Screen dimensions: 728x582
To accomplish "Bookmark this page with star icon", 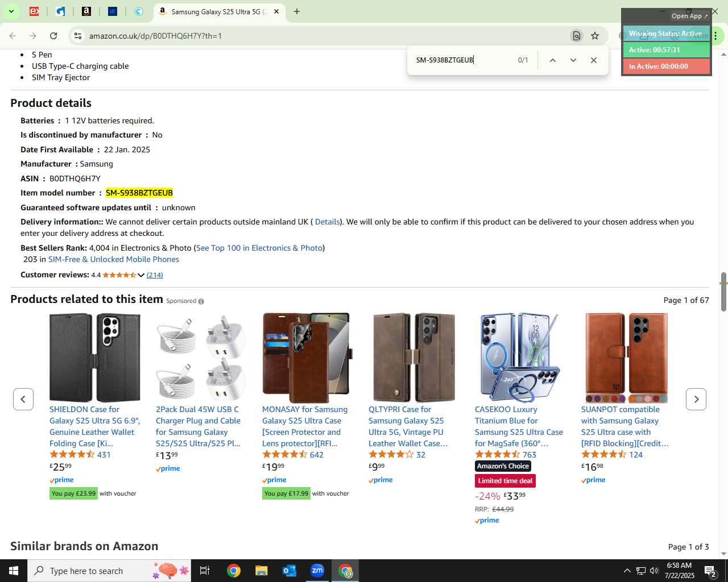I will pyautogui.click(x=595, y=36).
